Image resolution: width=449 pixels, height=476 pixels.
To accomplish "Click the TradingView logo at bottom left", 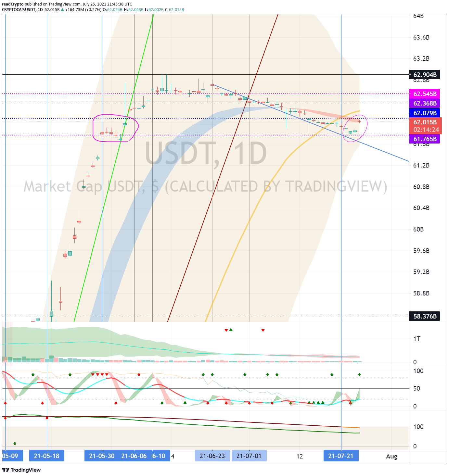I will pyautogui.click(x=21, y=470).
